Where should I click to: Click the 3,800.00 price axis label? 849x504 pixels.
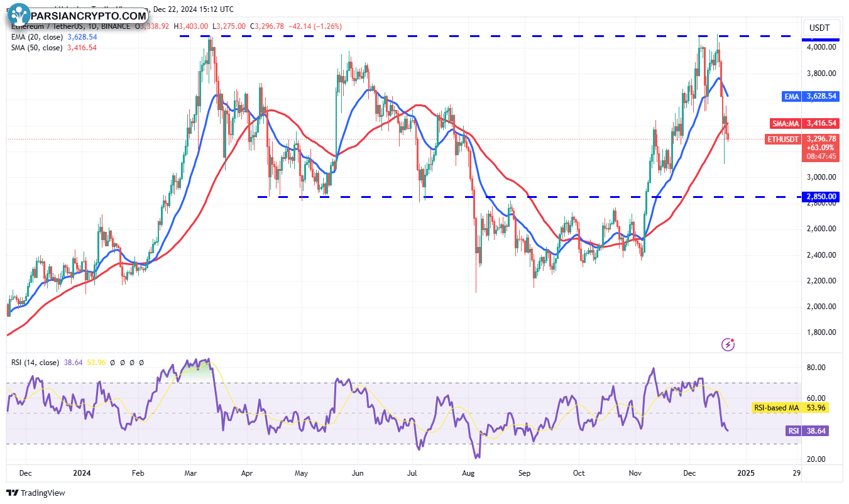(822, 74)
